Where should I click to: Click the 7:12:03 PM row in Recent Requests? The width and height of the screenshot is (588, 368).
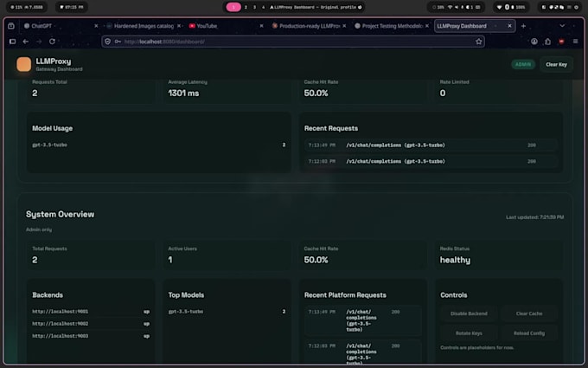click(431, 161)
